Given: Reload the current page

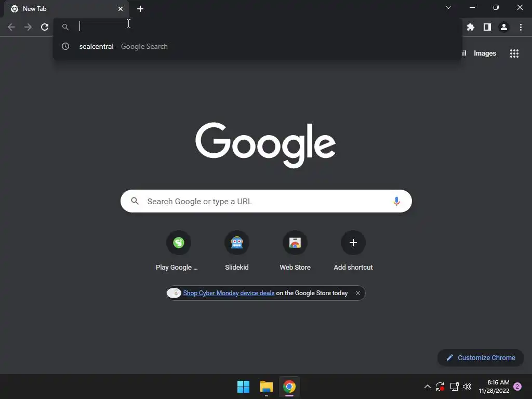Looking at the screenshot, I should pos(45,27).
